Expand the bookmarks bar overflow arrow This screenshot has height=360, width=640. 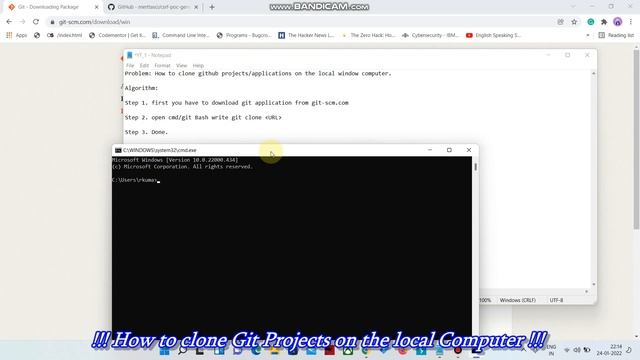pos(588,36)
